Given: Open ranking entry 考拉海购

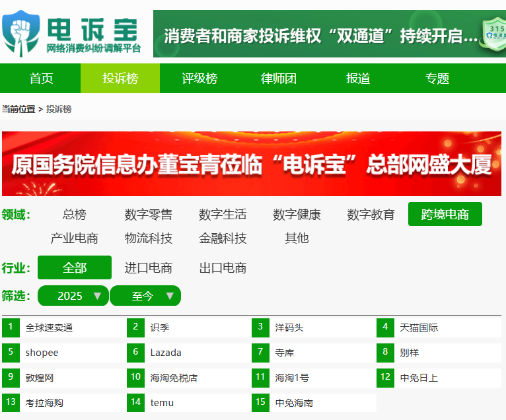Looking at the screenshot, I should point(44,403).
